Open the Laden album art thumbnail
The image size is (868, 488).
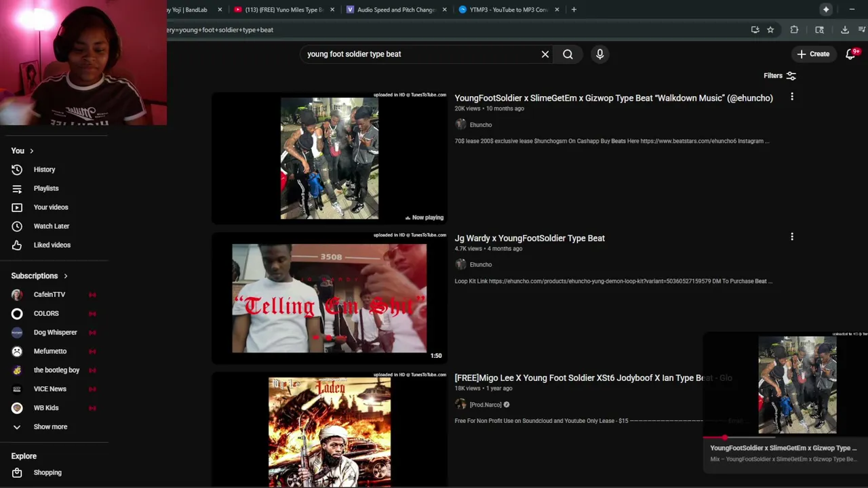click(x=330, y=430)
